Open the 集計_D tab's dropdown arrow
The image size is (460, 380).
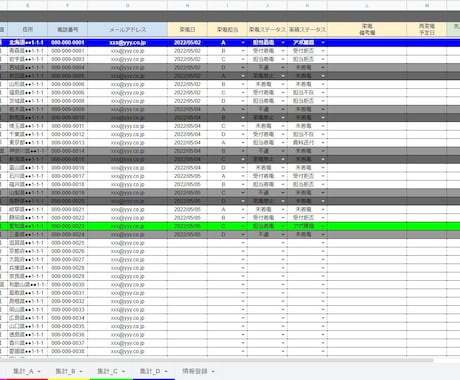point(166,371)
